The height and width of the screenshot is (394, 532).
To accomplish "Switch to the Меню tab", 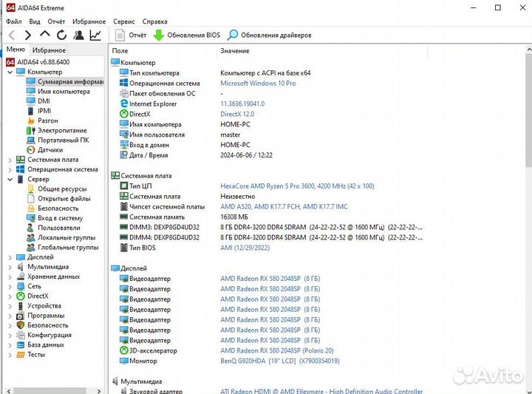I will [16, 50].
